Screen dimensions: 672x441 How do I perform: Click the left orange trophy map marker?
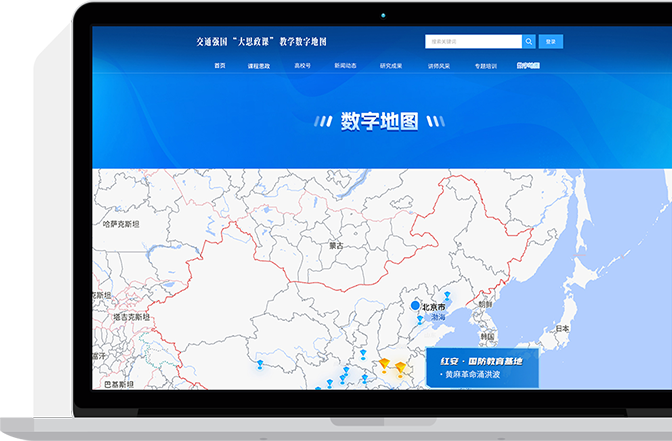pos(383,363)
